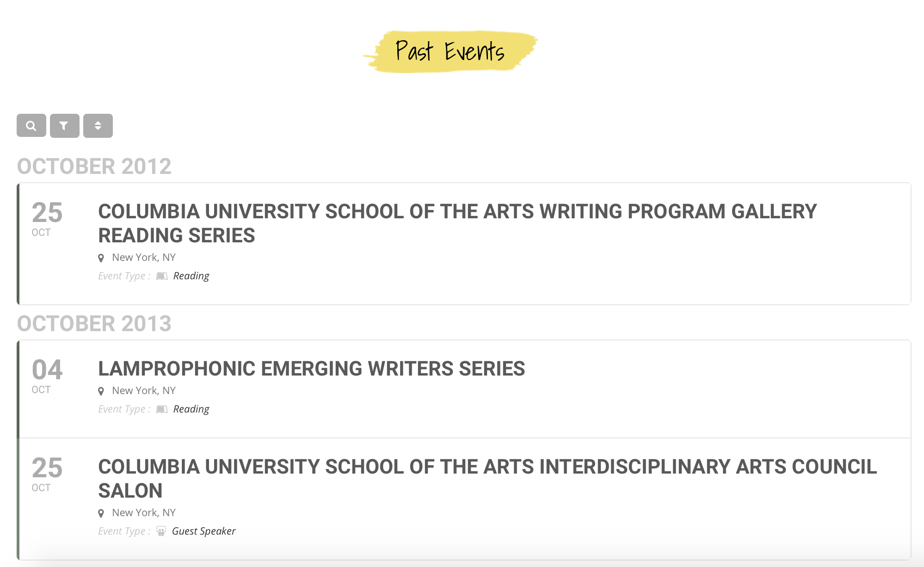The height and width of the screenshot is (567, 924).
Task: Click the Guest Speaker event type icon
Action: tap(161, 531)
